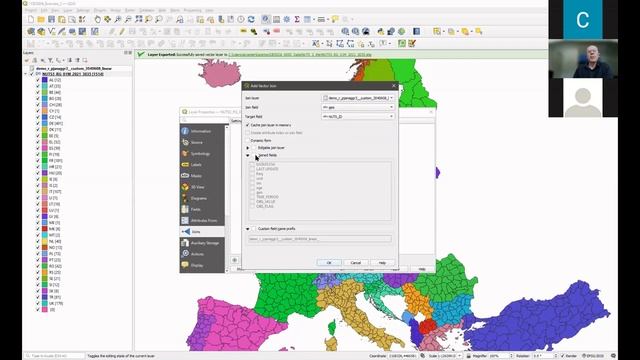Open Actions section in Layer Properties
Image resolution: width=640 pixels, height=360 pixels.
click(202, 254)
